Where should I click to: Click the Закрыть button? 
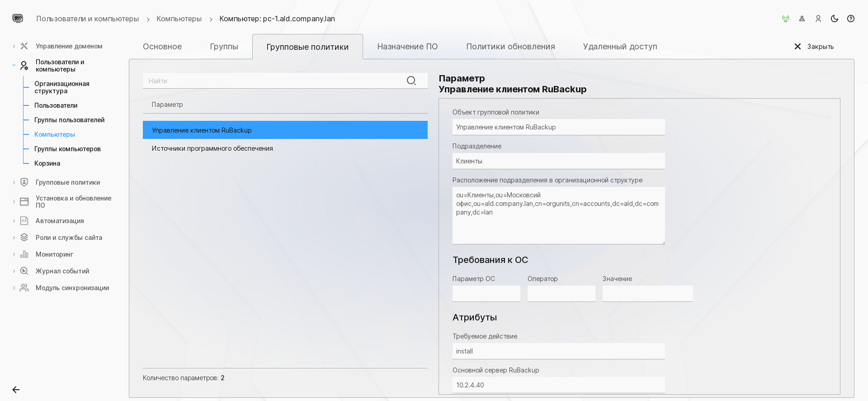(814, 47)
